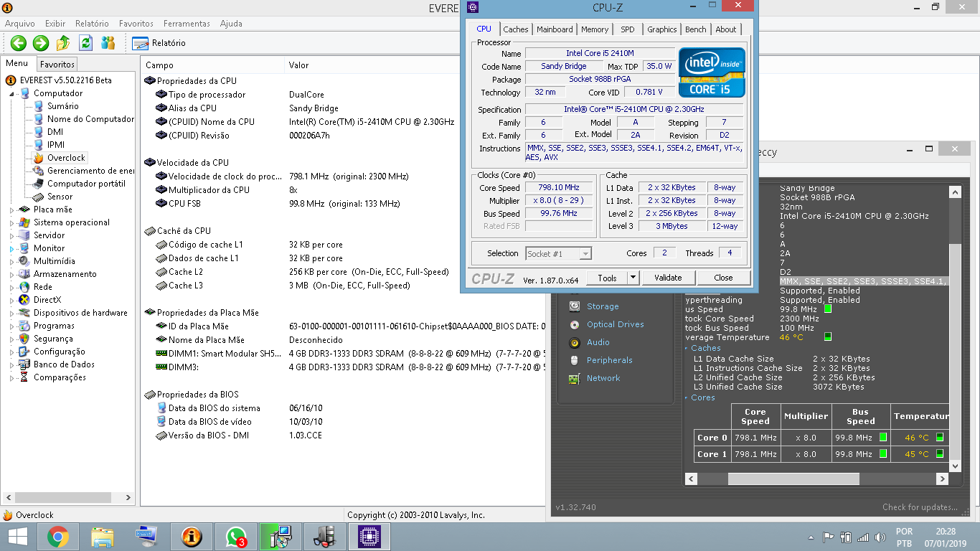Viewport: 980px width, 551px height.
Task: Expand the DirectX tree node
Action: point(11,300)
